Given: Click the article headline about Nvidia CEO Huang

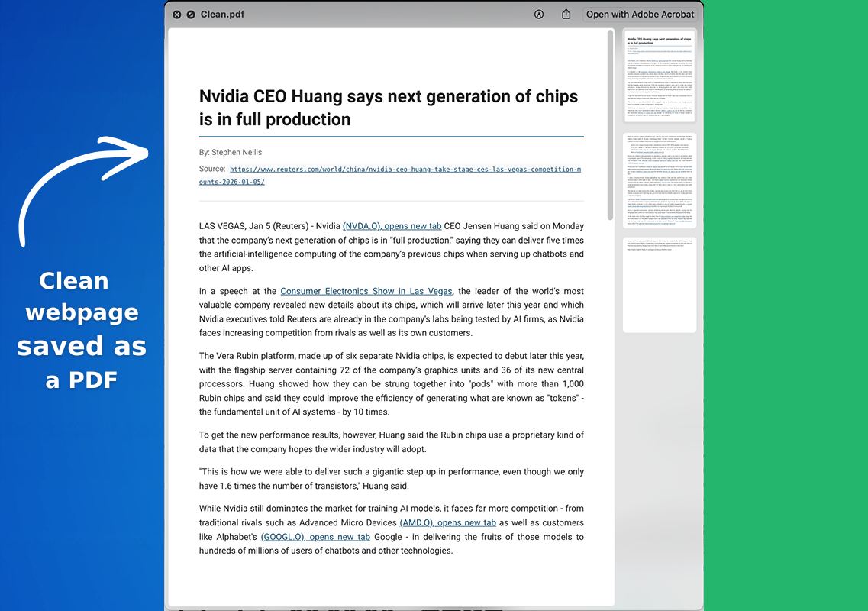Looking at the screenshot, I should click(389, 108).
